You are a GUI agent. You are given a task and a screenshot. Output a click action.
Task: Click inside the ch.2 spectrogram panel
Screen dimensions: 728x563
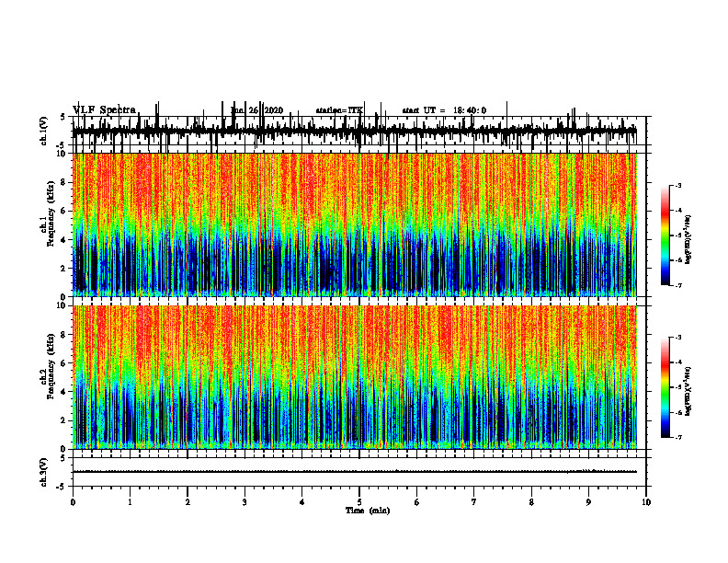click(x=355, y=377)
